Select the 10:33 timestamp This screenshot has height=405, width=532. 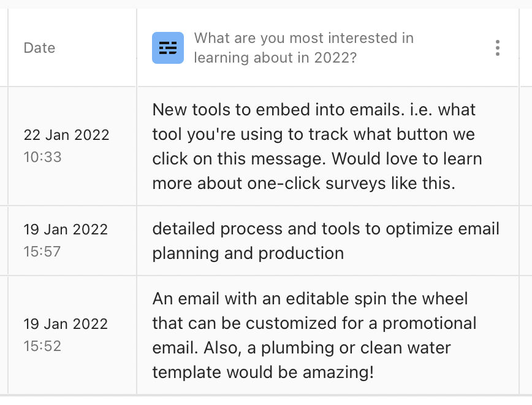(x=42, y=156)
